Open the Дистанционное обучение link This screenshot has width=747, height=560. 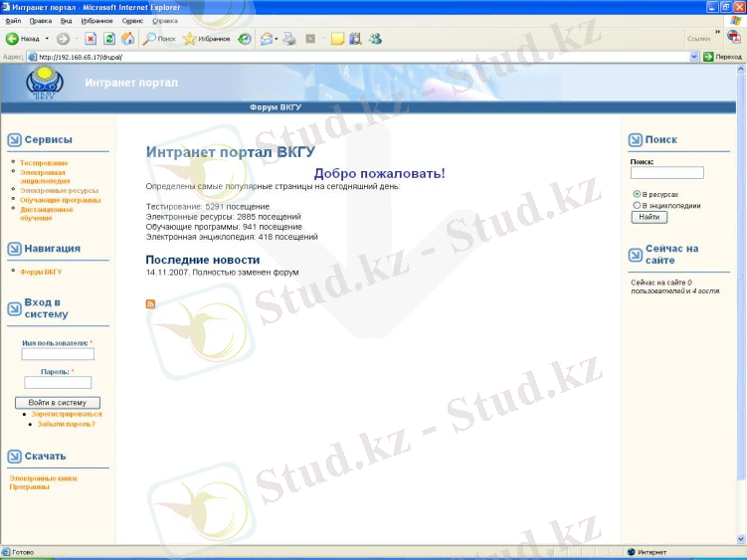pyautogui.click(x=47, y=214)
